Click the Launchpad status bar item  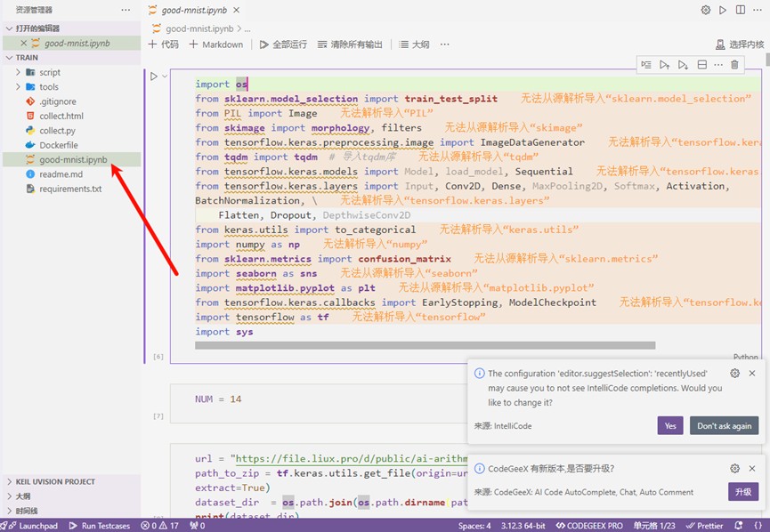click(x=29, y=526)
